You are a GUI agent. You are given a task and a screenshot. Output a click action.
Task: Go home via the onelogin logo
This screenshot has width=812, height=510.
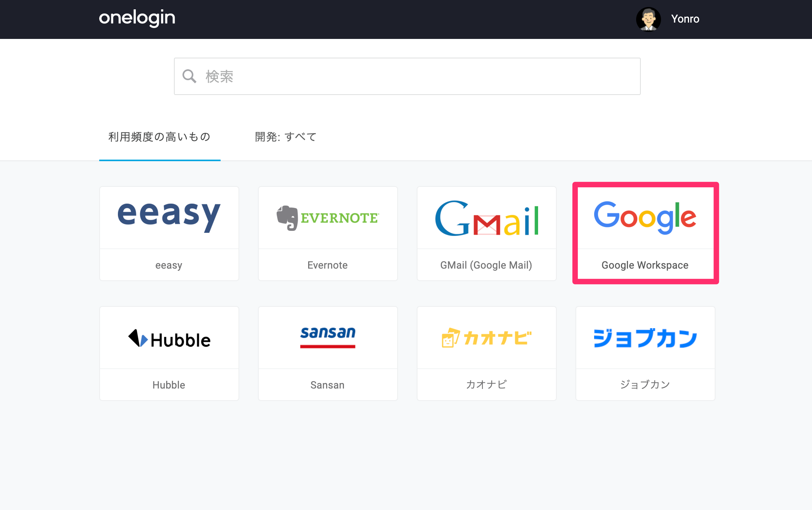137,18
